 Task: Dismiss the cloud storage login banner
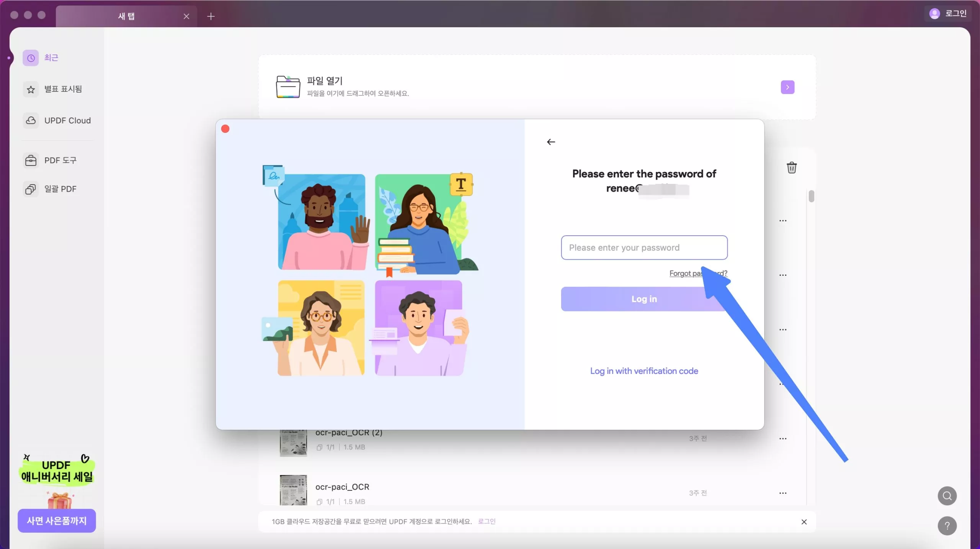(x=804, y=522)
